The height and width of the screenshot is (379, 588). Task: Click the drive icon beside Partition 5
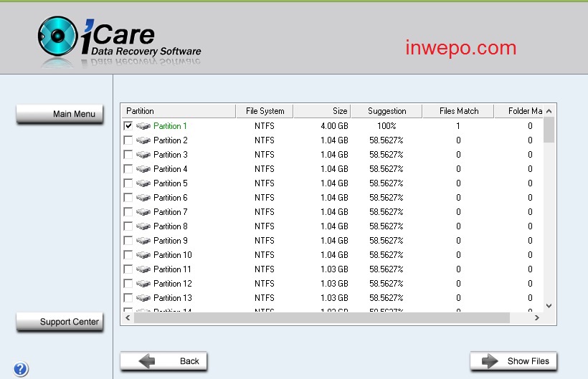click(143, 183)
